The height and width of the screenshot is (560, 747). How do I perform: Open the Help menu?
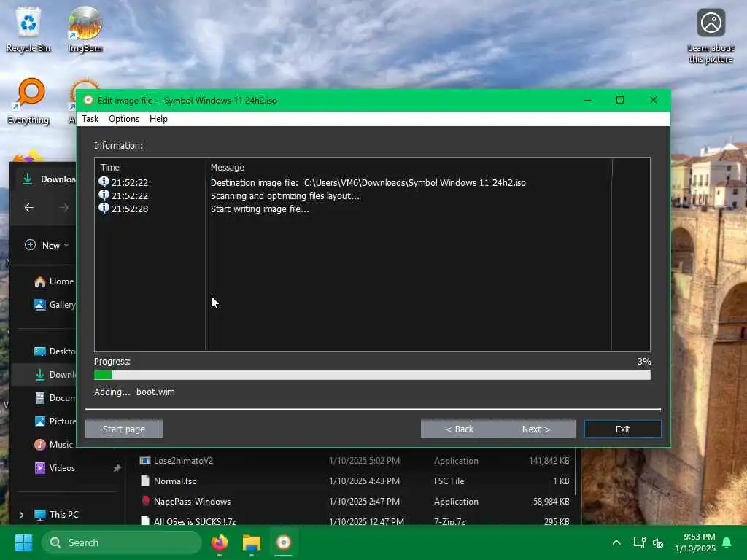pos(158,119)
